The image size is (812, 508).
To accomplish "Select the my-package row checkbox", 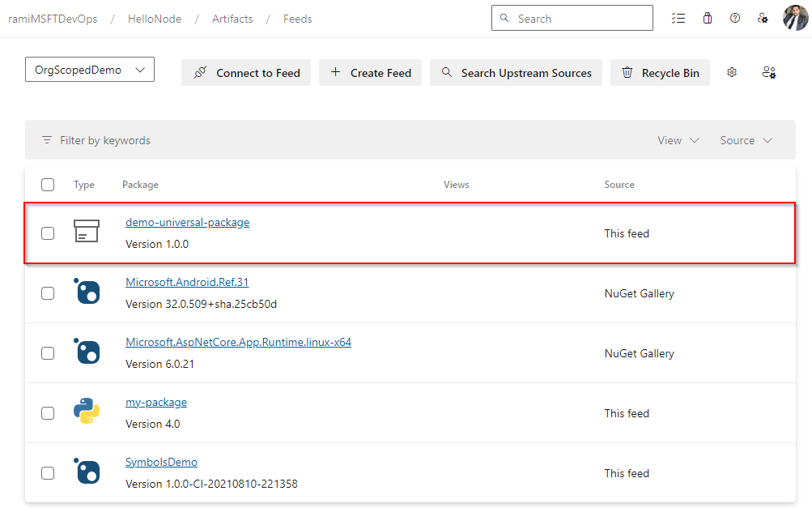I will [x=48, y=413].
